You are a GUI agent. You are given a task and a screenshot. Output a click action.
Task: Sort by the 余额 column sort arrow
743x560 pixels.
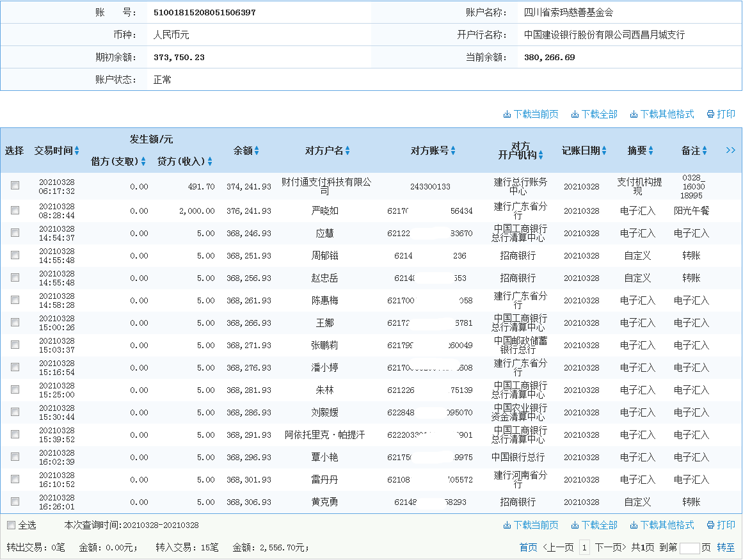[256, 151]
